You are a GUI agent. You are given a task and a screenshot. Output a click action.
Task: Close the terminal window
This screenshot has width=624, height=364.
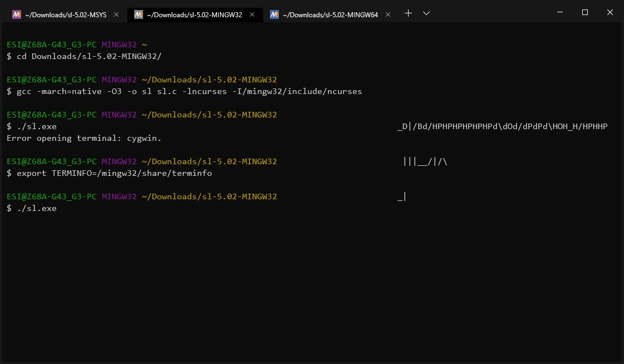[610, 12]
